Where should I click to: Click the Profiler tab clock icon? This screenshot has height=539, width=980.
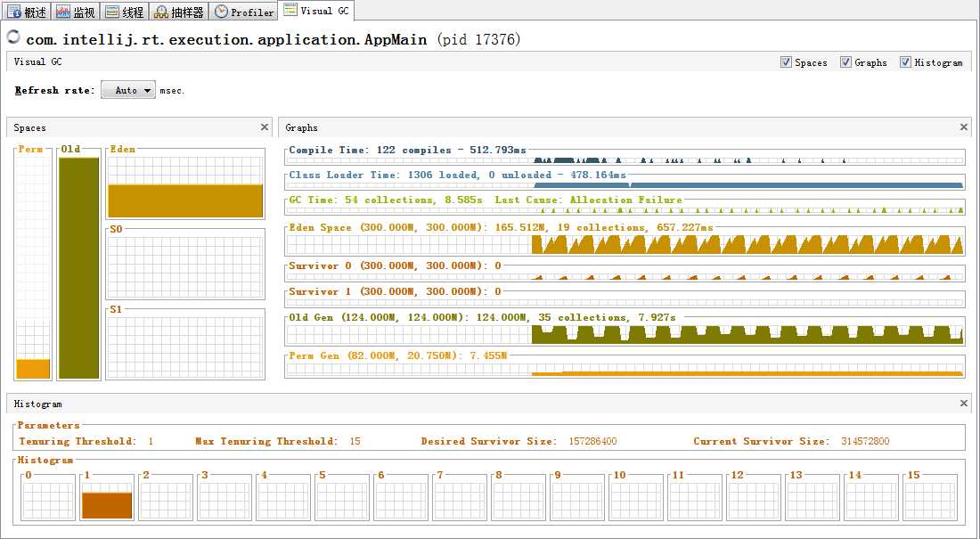[x=221, y=12]
